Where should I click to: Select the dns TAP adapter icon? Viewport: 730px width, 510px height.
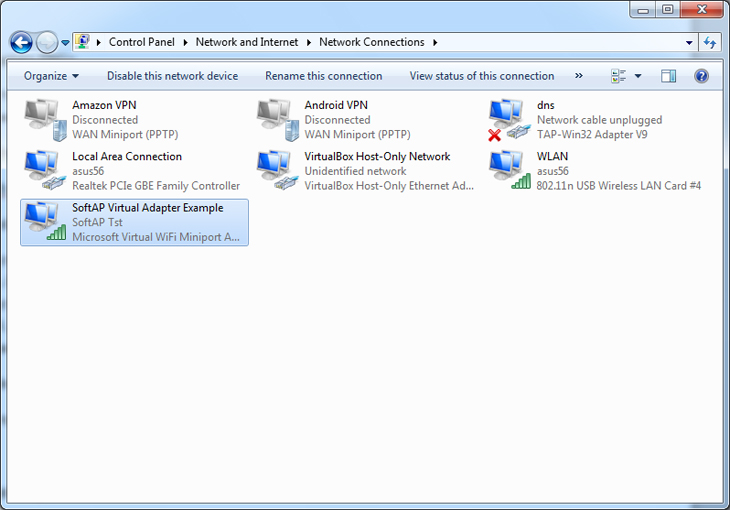click(509, 120)
